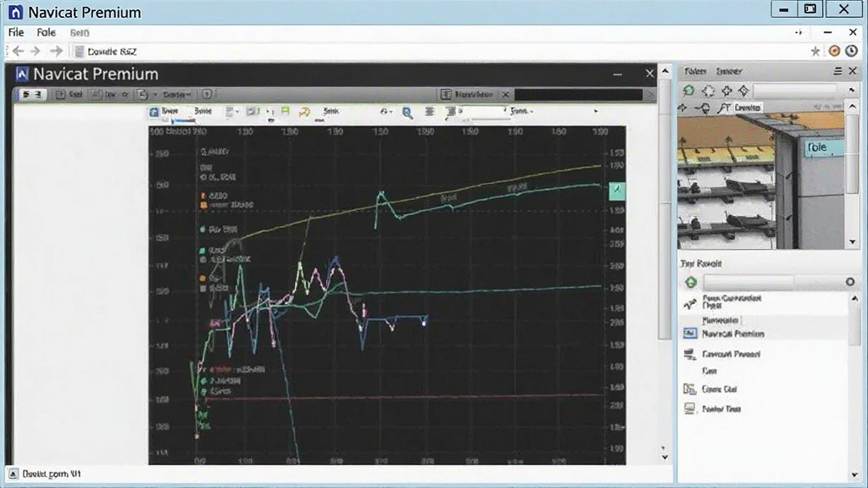Click the Sivee button beside save icon
The width and height of the screenshot is (868, 488).
tap(170, 111)
